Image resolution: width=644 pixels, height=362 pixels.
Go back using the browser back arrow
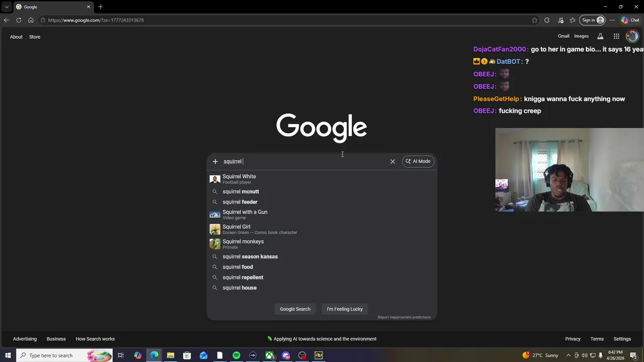coord(7,20)
